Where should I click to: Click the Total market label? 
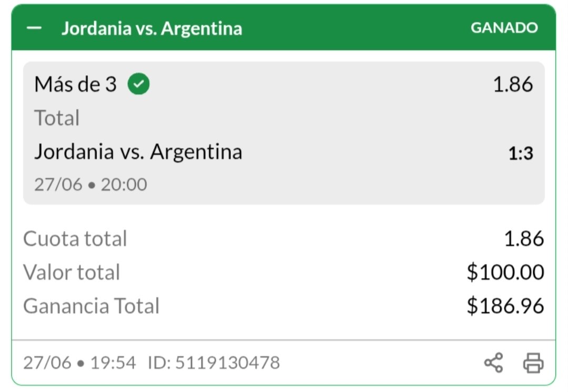click(57, 118)
